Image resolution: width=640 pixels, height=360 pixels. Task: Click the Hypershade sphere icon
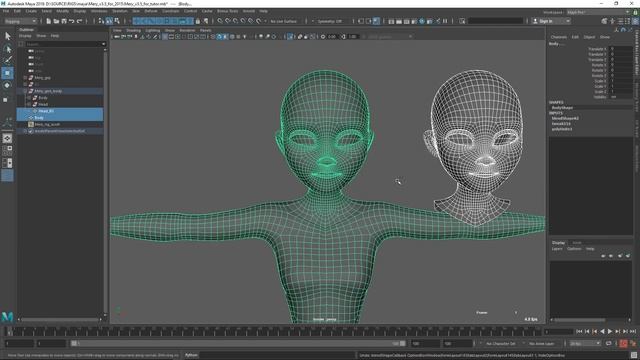coord(422,21)
